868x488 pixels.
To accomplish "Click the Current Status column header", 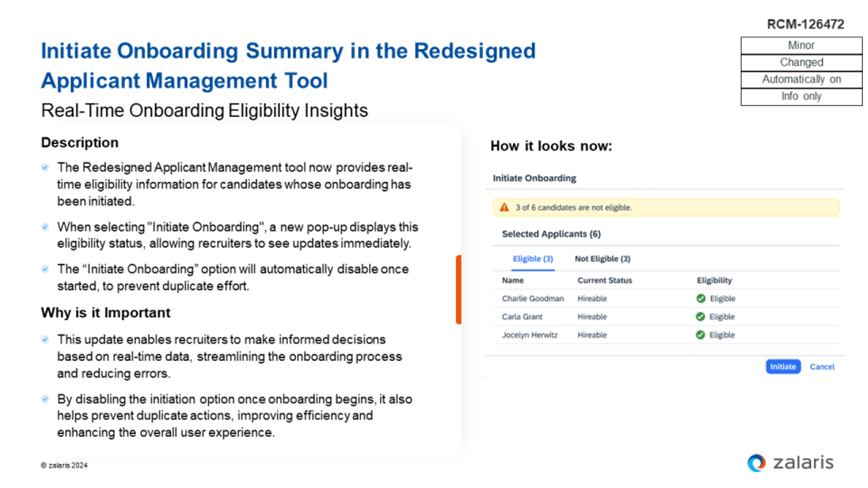I will tap(604, 280).
